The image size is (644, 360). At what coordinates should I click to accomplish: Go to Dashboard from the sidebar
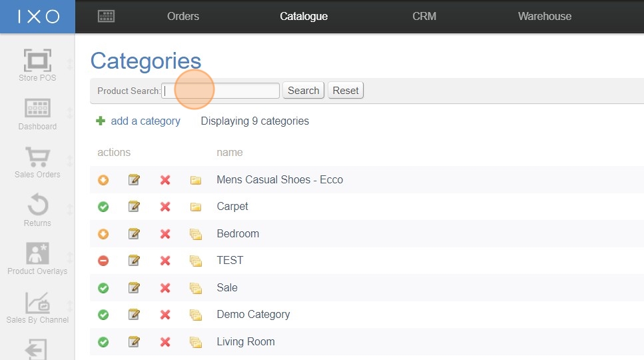[37, 109]
